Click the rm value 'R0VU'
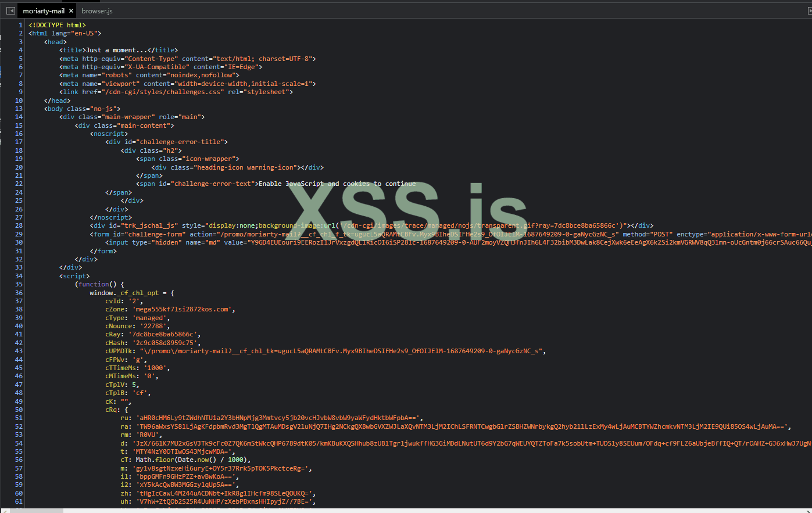Viewport: 812px width, 513px height. (x=148, y=435)
